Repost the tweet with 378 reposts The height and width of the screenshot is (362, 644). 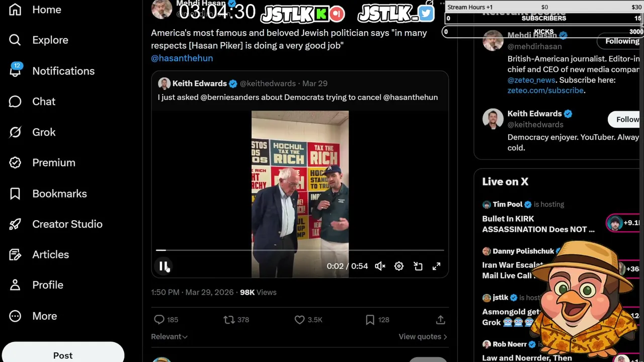point(236,320)
